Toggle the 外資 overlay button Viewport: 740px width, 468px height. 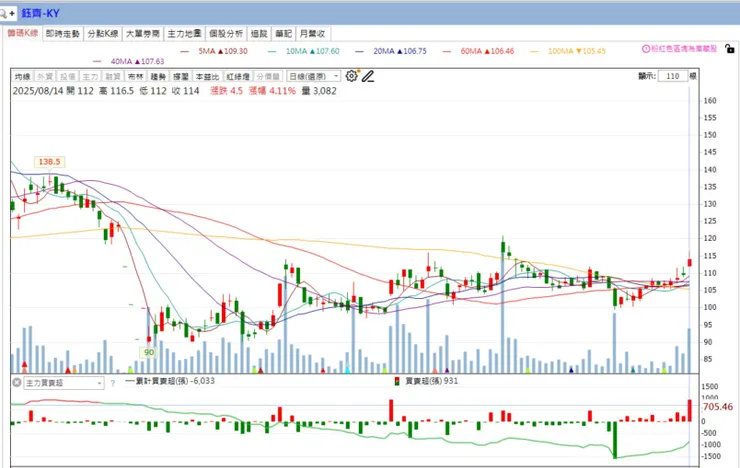[x=45, y=76]
